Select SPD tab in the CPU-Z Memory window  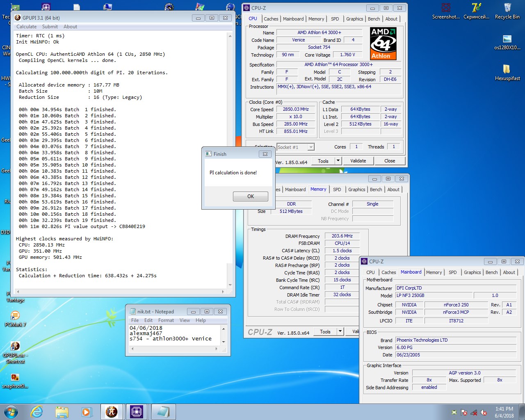click(337, 189)
